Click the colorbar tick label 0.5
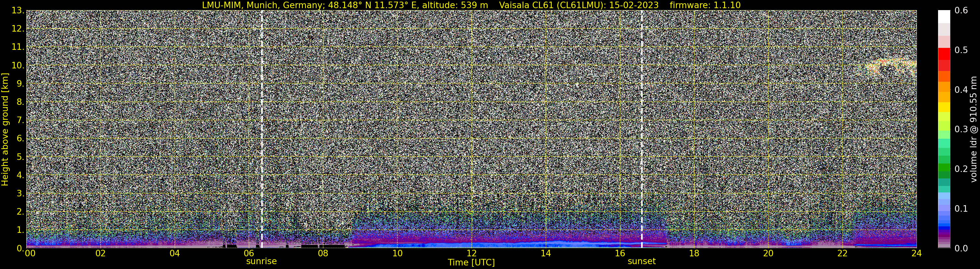 click(961, 50)
